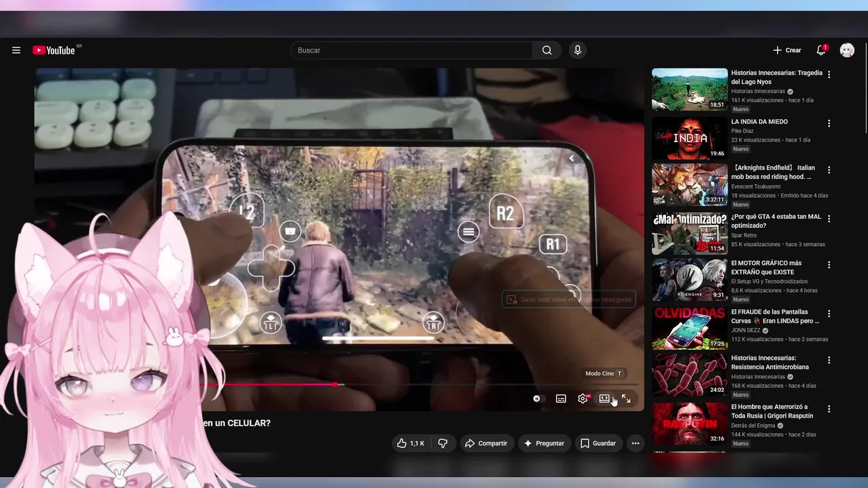Open Grigori Rasputín video title
Screen dimensions: 868x488
pos(772,411)
